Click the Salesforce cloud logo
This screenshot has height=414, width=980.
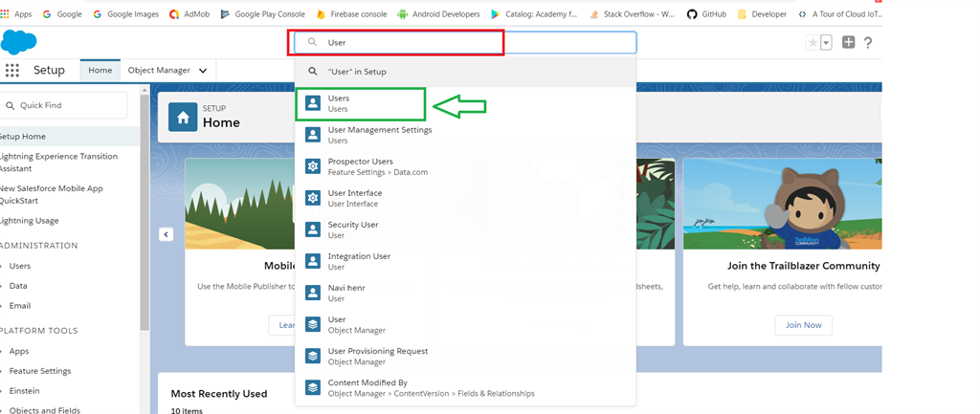18,42
